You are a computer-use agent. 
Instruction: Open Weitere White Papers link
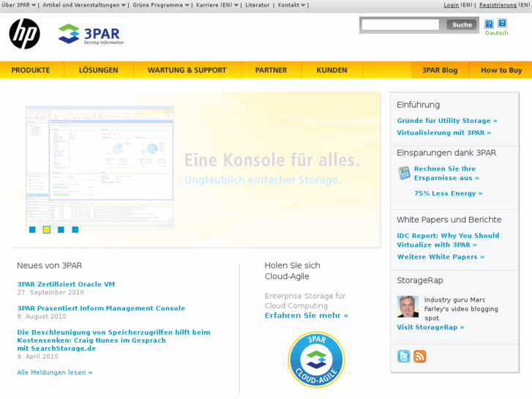click(x=441, y=257)
